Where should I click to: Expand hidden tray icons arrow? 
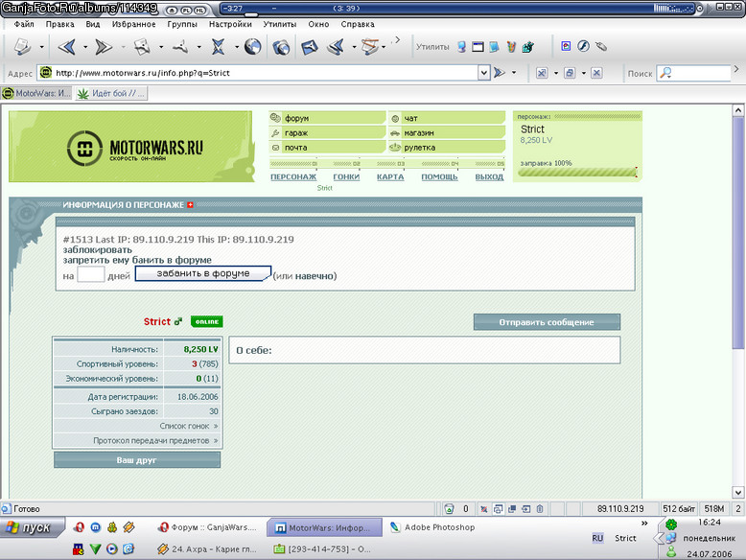pyautogui.click(x=659, y=538)
